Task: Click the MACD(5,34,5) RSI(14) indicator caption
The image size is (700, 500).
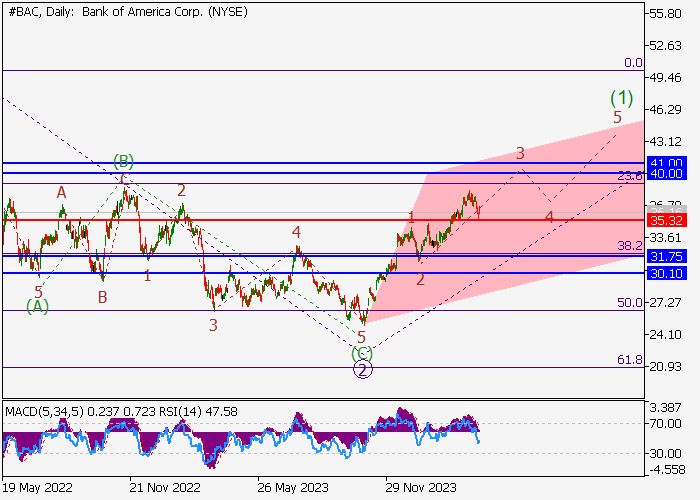Action: pyautogui.click(x=121, y=411)
